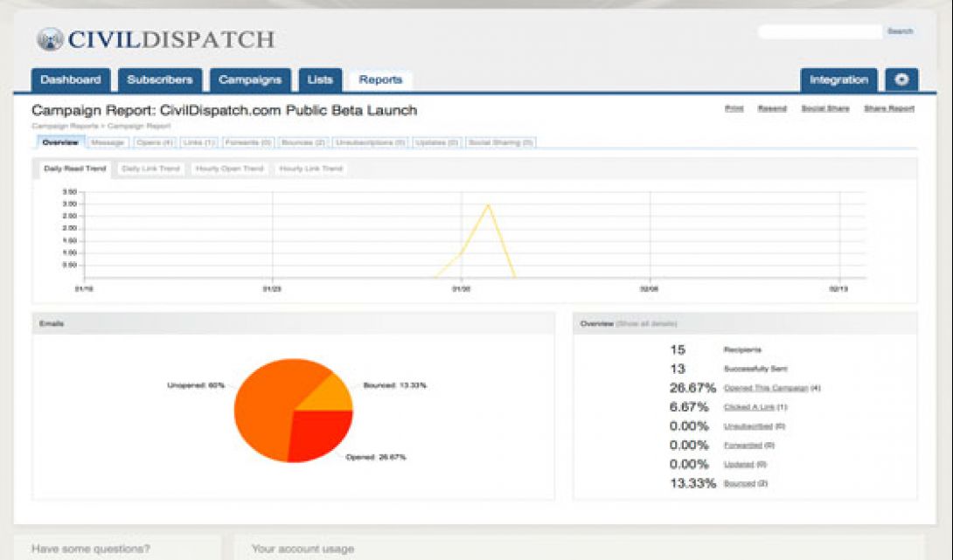Screen dimensions: 953x560
Task: Click the Show all details link
Action: click(x=646, y=324)
